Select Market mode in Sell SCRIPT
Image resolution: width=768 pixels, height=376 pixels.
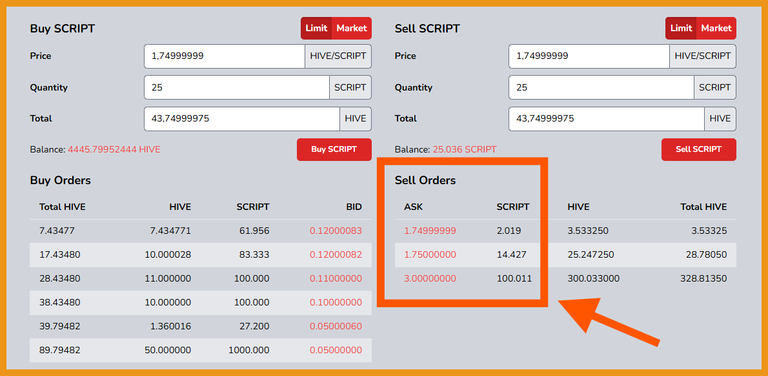(716, 28)
